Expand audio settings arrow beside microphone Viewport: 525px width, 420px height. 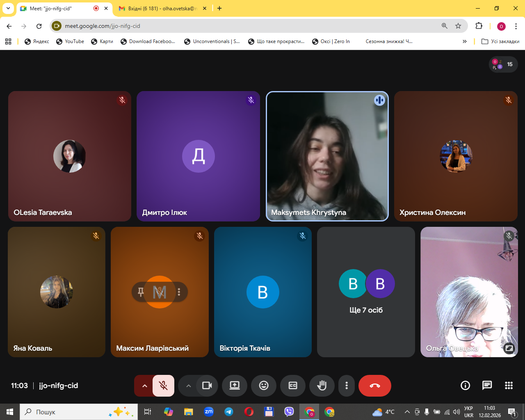click(144, 386)
